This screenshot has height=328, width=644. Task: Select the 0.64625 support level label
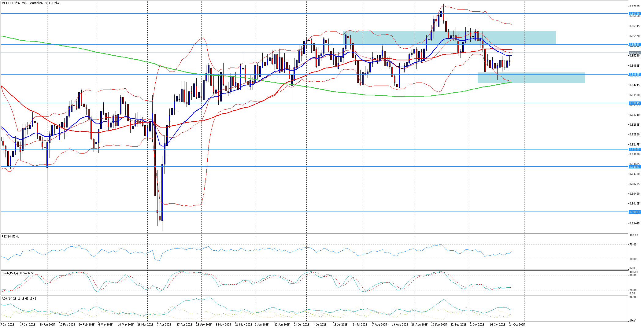[x=634, y=75]
